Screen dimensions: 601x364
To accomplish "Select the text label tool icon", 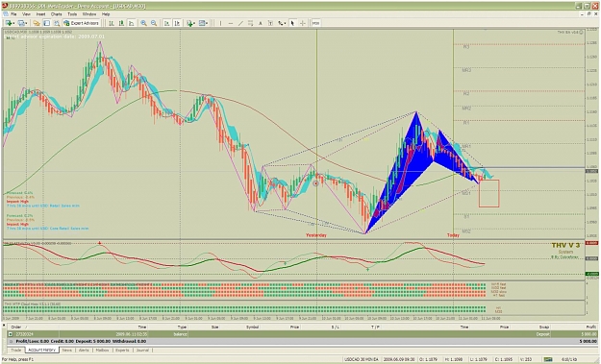I will coord(270,23).
